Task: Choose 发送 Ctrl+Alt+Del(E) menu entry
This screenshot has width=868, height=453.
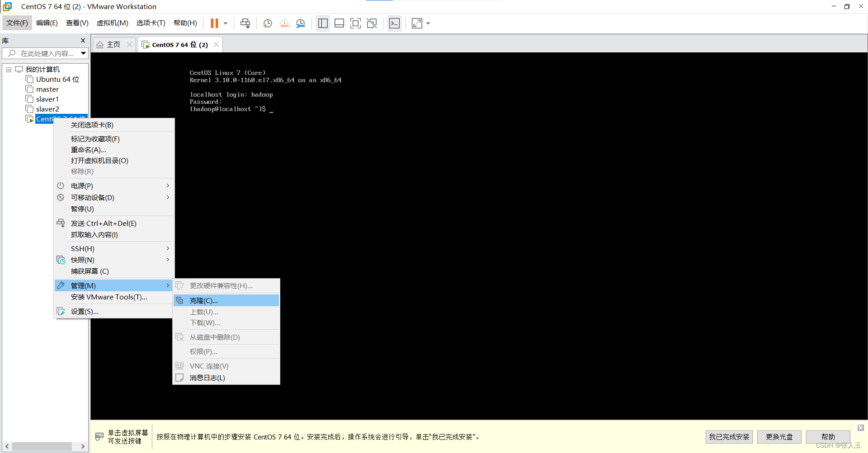Action: click(114, 223)
